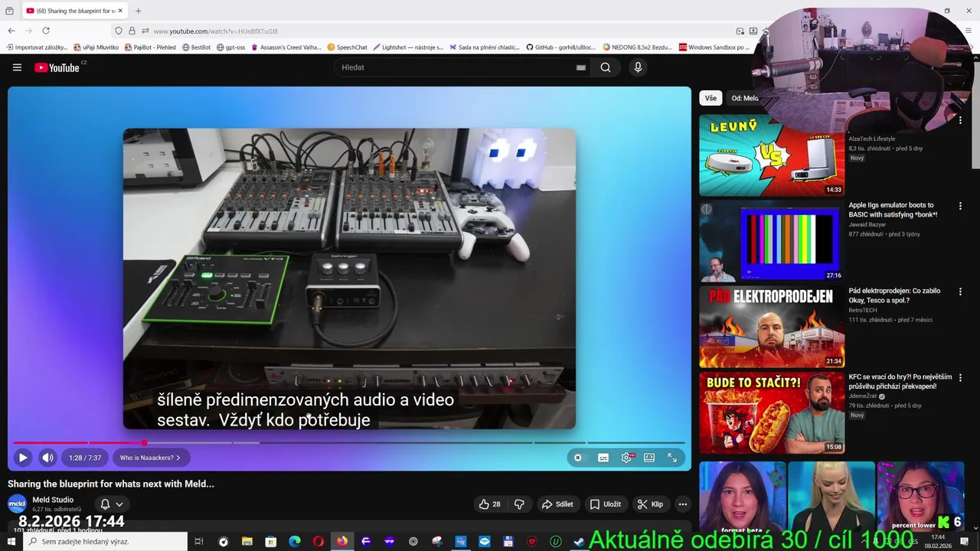This screenshot has width=980, height=551.
Task: Play the video with the play button
Action: (23, 458)
